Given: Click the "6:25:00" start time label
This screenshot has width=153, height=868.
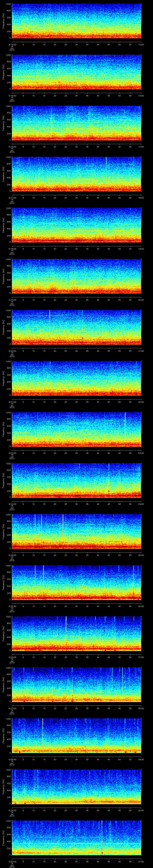Looking at the screenshot, I should [x=12, y=606].
